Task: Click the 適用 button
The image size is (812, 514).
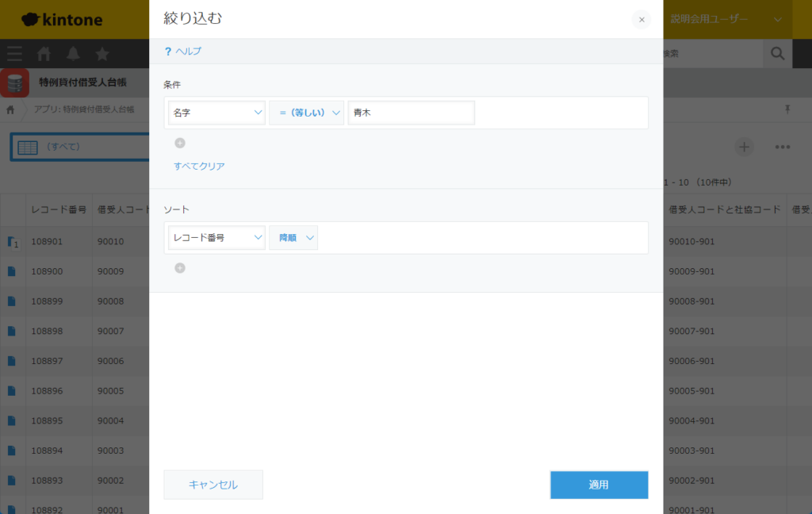Action: tap(599, 485)
